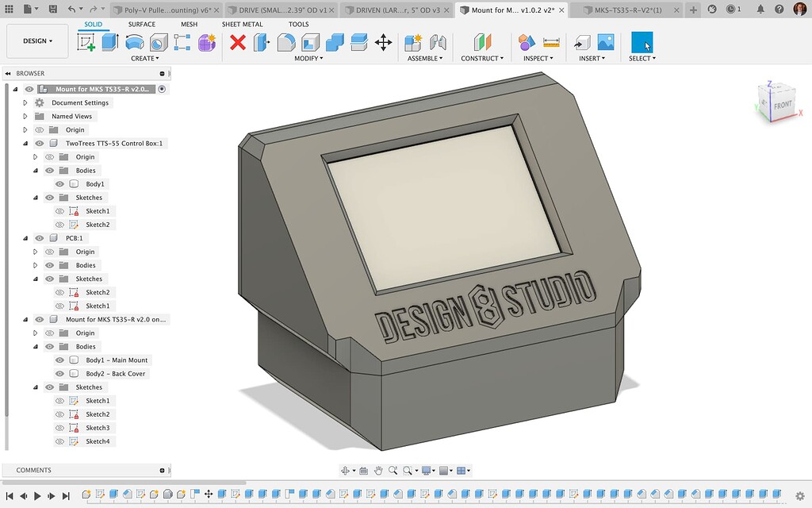The height and width of the screenshot is (508, 812).
Task: Select the Pan hand tool
Action: pos(378,471)
